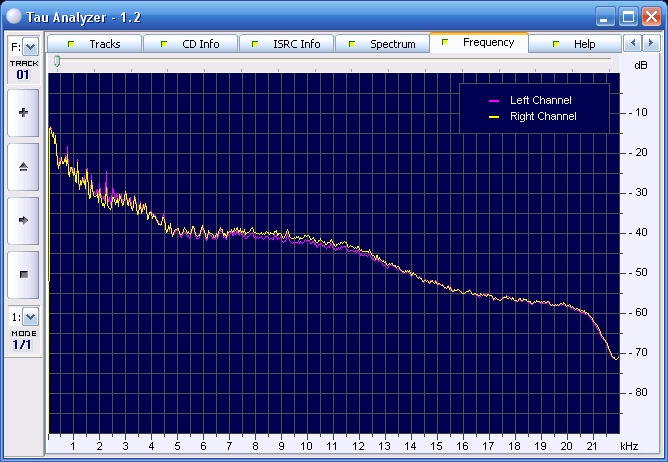Show the Spectrum tab
668x462 pixels.
392,44
